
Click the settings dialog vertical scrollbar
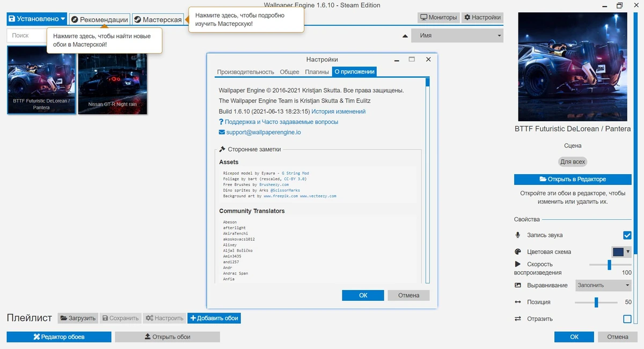(428, 181)
